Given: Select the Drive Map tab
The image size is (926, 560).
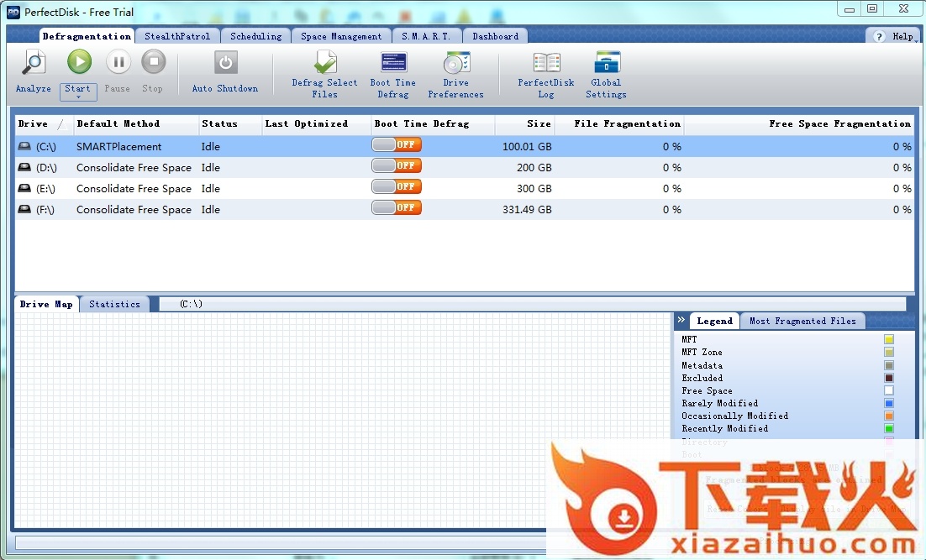Looking at the screenshot, I should (x=46, y=304).
